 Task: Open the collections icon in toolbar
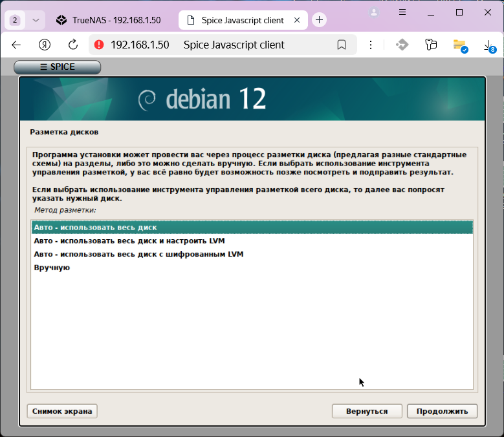click(431, 45)
